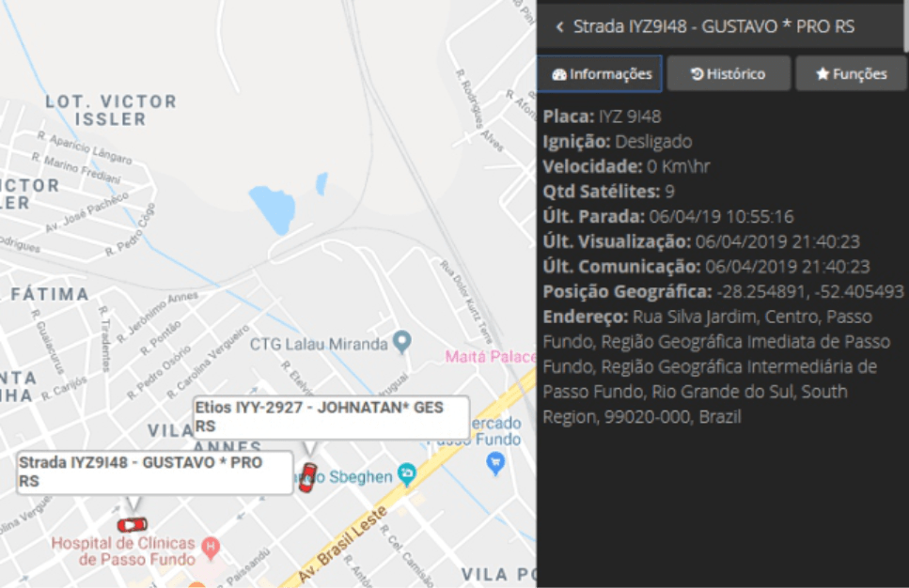Click the Av. Brasil Leste road label
909x588 pixels.
[341, 545]
